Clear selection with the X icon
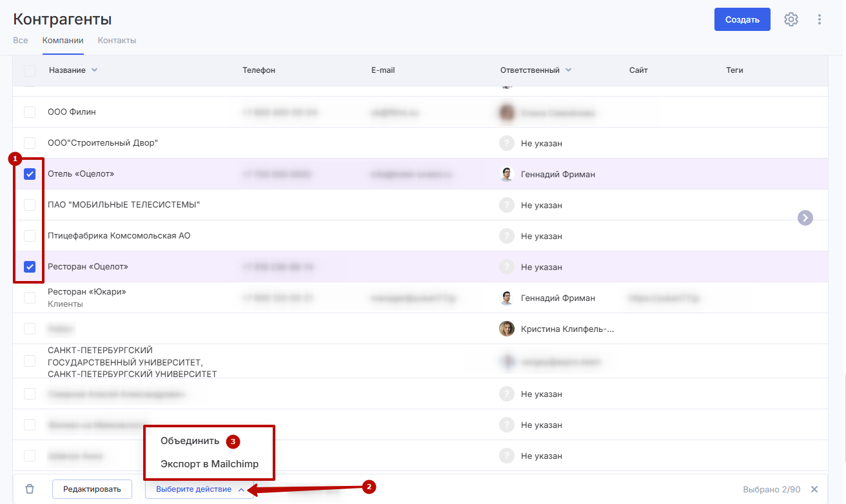The image size is (846, 504). pyautogui.click(x=814, y=489)
